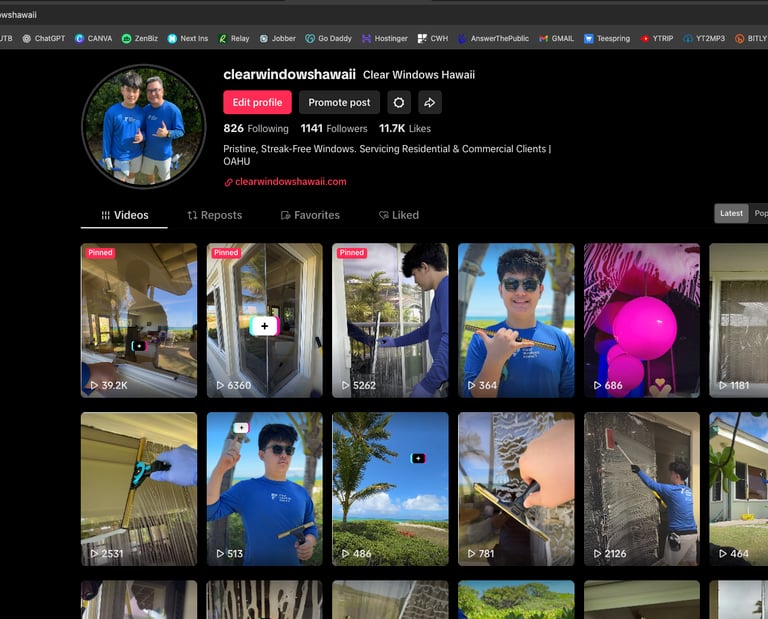Open the Next Ins bookmark
768x619 pixels.
click(188, 38)
